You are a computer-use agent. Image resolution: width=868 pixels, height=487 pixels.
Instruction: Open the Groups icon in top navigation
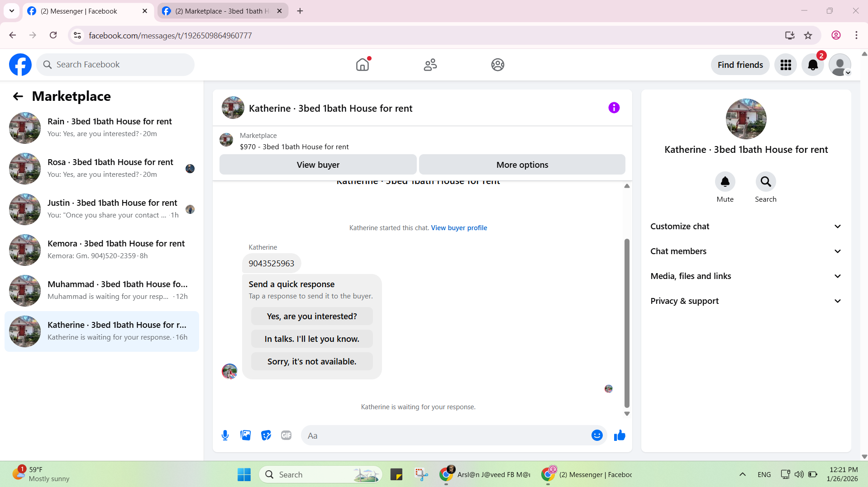click(498, 65)
